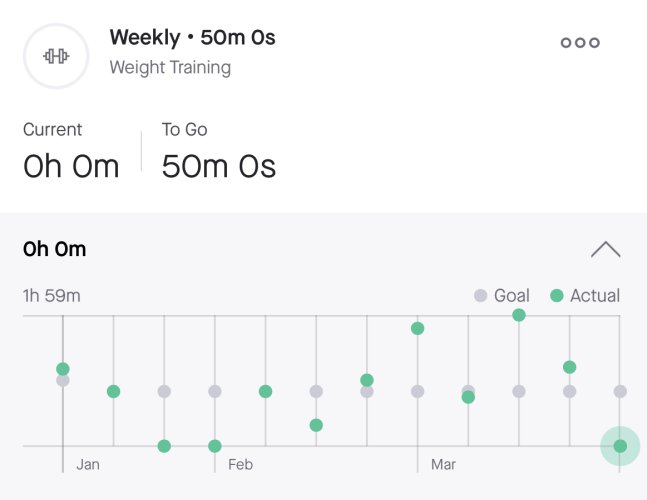Image resolution: width=647 pixels, height=500 pixels.
Task: Select the first green dot on Jan line
Action: click(x=63, y=369)
